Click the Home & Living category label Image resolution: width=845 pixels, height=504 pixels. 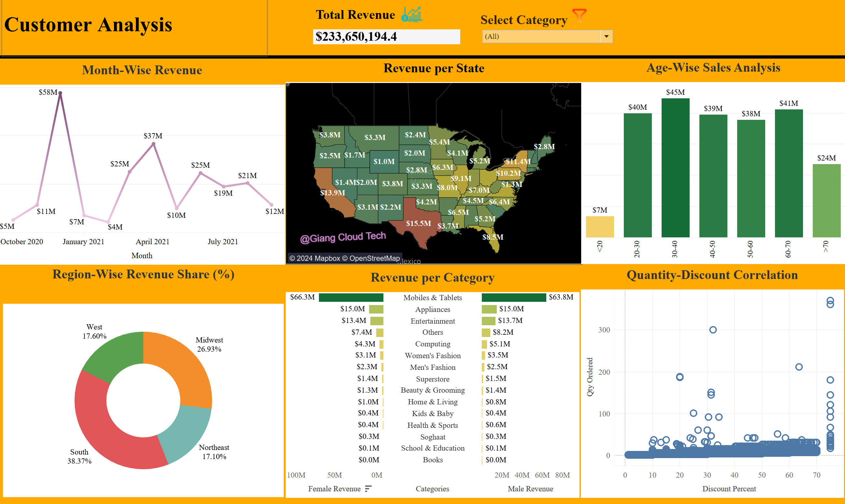(433, 402)
